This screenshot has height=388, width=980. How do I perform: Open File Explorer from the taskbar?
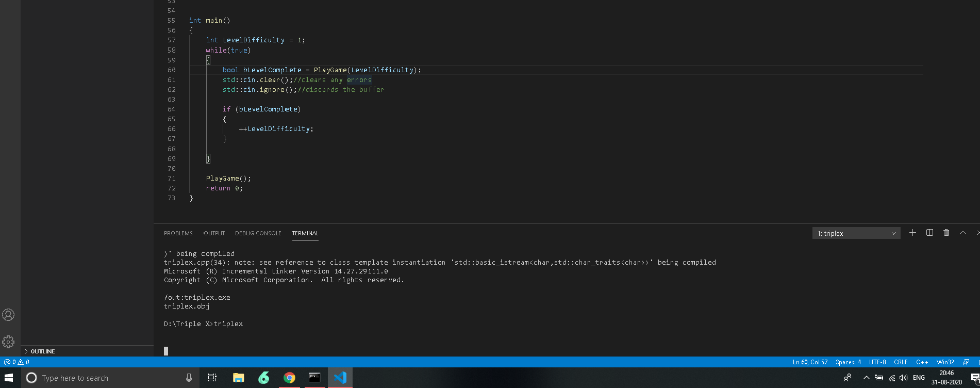coord(238,378)
